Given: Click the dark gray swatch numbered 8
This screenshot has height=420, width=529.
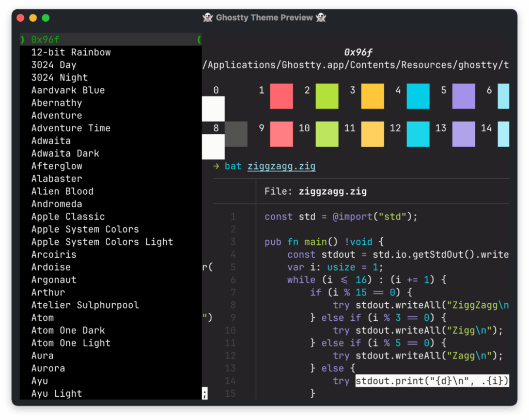Looking at the screenshot, I should [x=236, y=134].
